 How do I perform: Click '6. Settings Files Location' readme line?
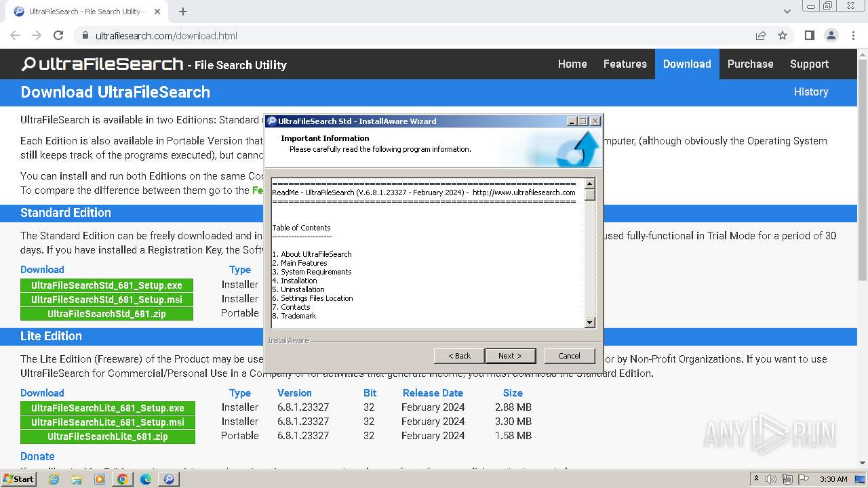[313, 298]
